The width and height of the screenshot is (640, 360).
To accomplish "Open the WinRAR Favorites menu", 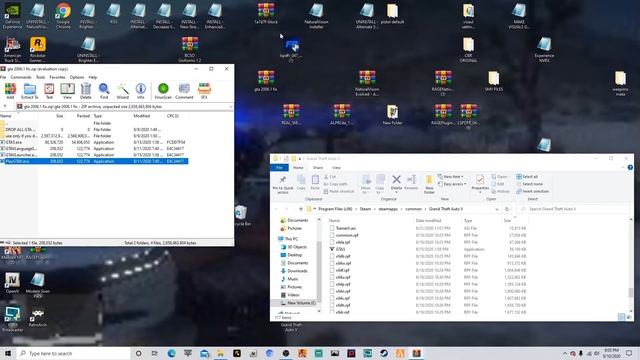I will (57, 77).
